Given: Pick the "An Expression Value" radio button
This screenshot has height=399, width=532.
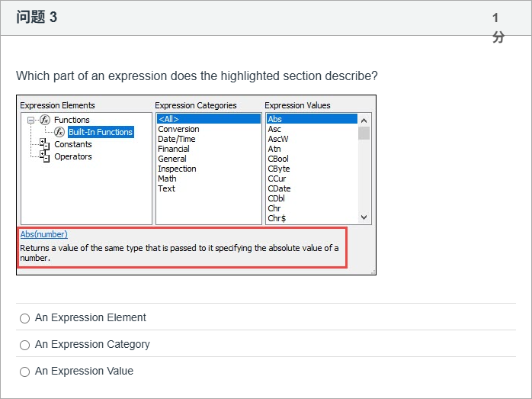Looking at the screenshot, I should point(25,372).
